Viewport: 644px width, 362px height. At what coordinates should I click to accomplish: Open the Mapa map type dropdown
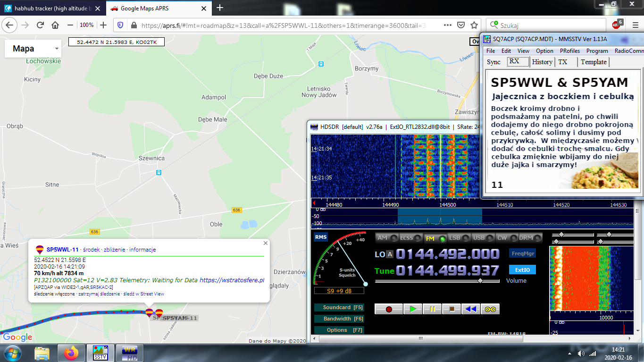33,49
